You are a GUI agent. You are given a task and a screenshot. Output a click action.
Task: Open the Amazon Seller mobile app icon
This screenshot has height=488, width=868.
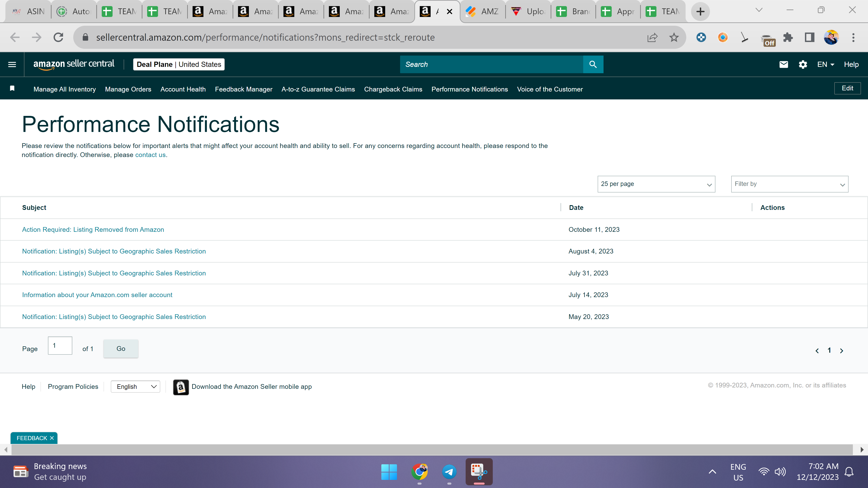coord(181,387)
